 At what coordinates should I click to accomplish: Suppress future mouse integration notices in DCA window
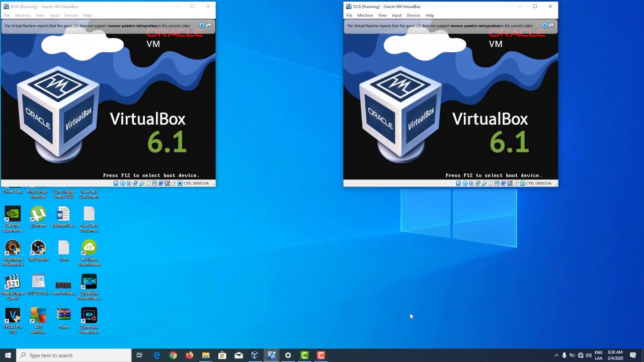(x=209, y=26)
